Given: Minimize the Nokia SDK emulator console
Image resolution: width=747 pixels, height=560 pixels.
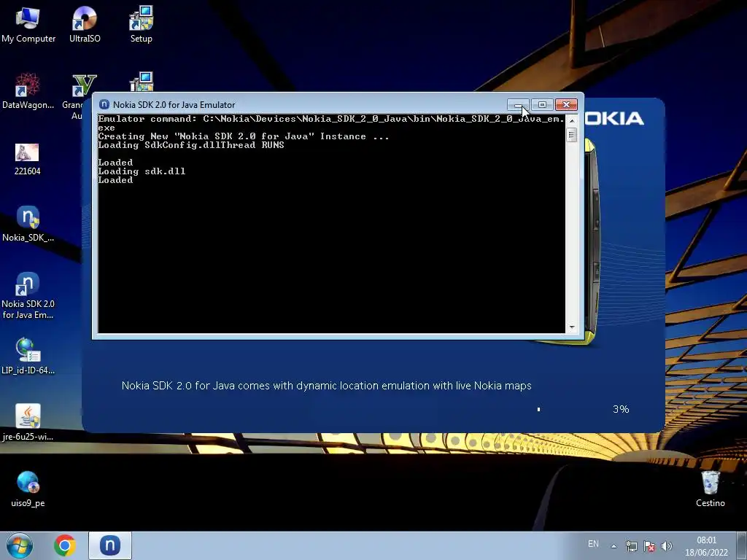Looking at the screenshot, I should coord(518,105).
